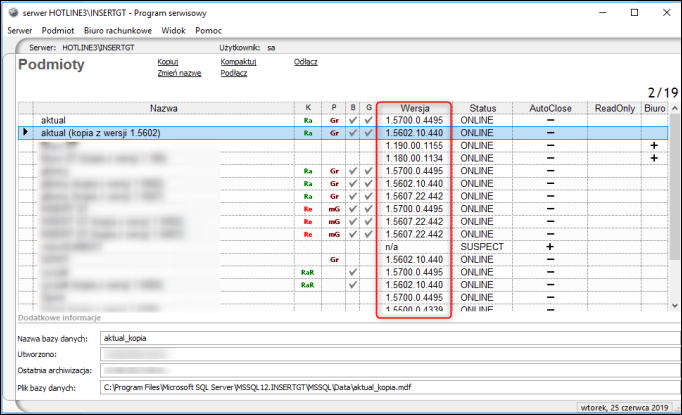Viewport: 682px width, 415px height.
Task: Click the vertical scrollbar thumb of table
Action: coord(675,187)
